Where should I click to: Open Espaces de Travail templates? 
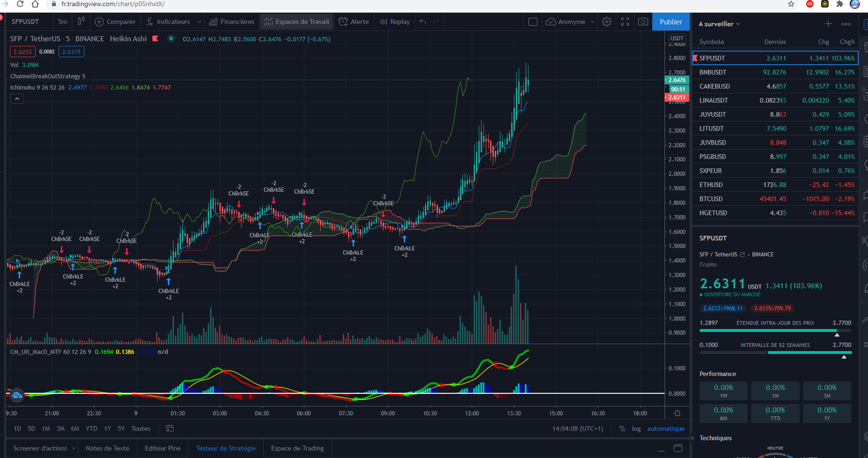(x=297, y=22)
